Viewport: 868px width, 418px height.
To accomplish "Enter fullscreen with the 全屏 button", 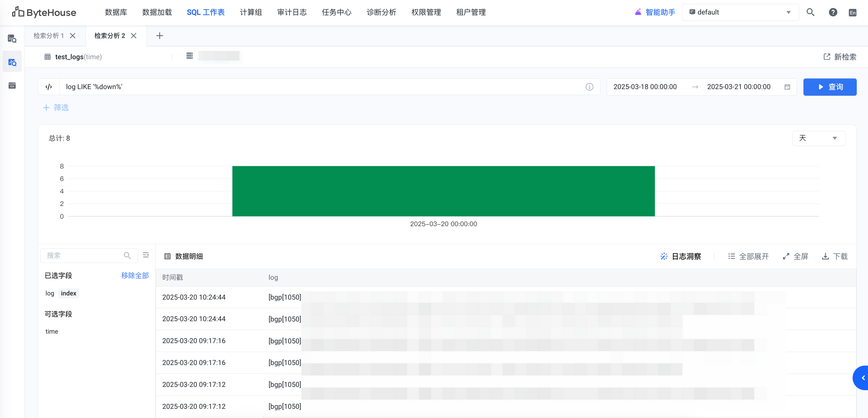I will tap(795, 256).
